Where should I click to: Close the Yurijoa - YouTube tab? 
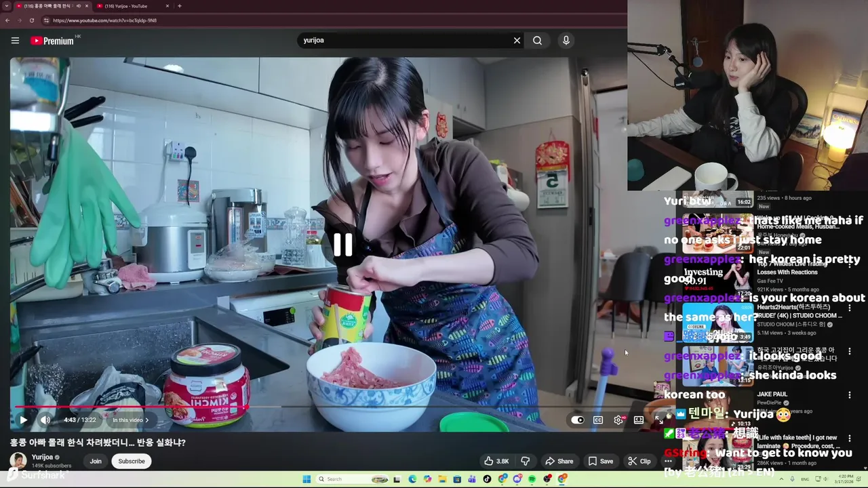coord(167,6)
